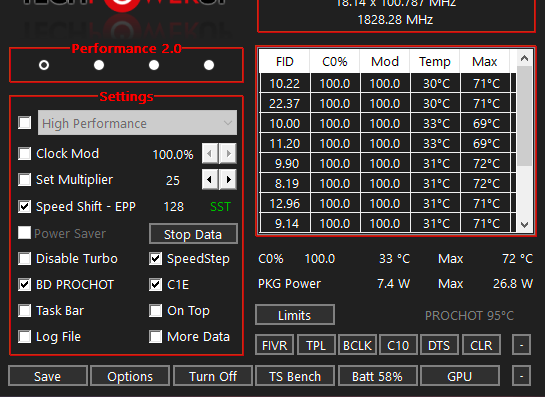
Task: Increase Set Multiplier with right arrow
Action: 228,180
